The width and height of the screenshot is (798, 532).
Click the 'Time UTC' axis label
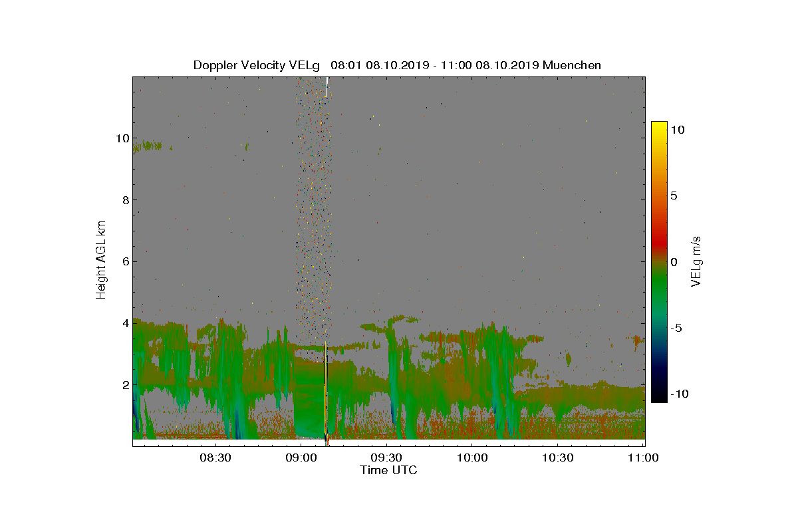pyautogui.click(x=389, y=470)
